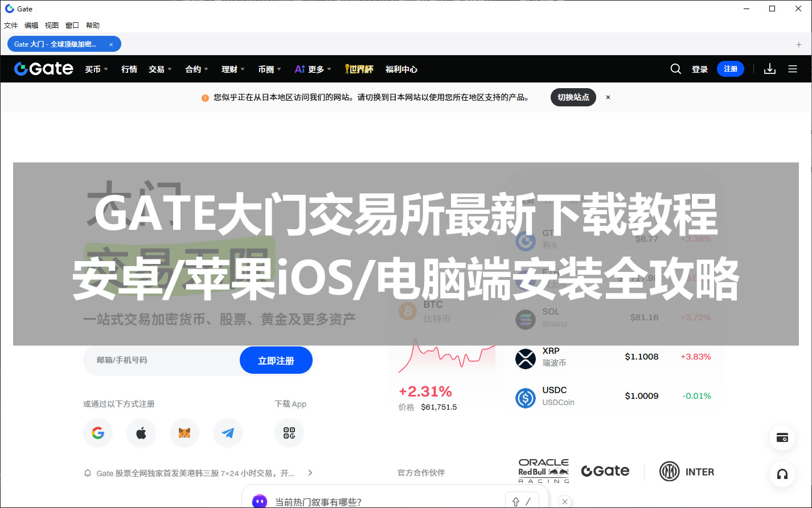Select the Gate 大门 browser tab
Image resolution: width=812 pixels, height=508 pixels.
coord(64,44)
